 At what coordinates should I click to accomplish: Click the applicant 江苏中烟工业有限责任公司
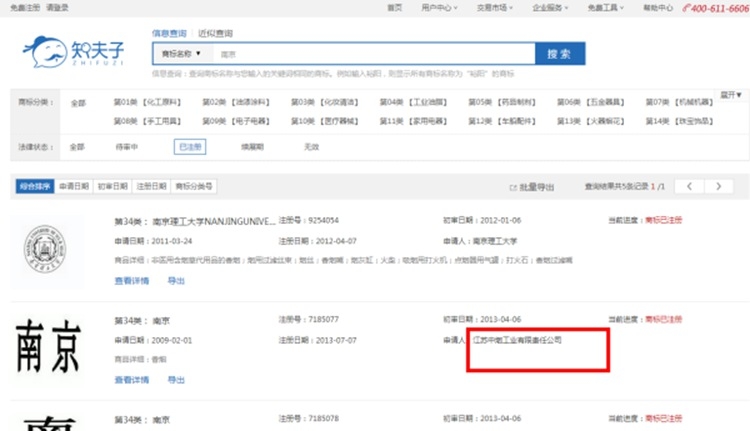517,340
